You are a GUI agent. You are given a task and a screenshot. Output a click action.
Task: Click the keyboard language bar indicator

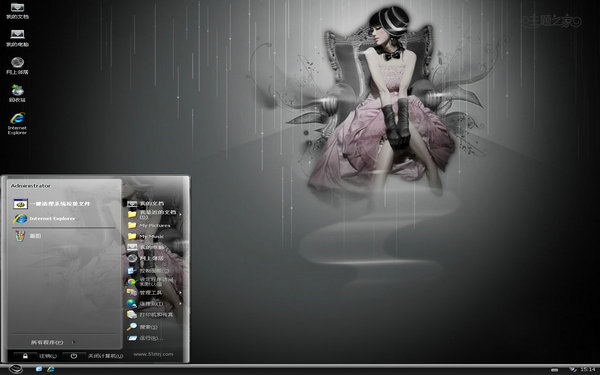554,370
